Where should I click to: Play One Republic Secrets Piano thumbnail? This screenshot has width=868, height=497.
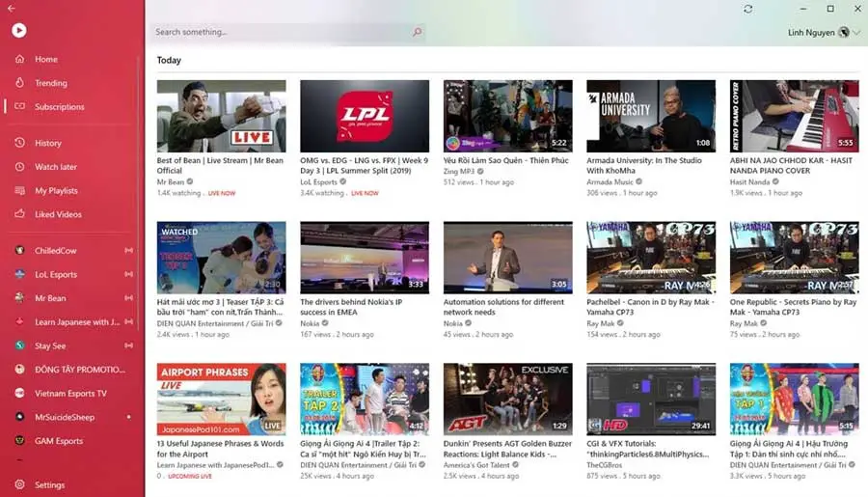795,258
